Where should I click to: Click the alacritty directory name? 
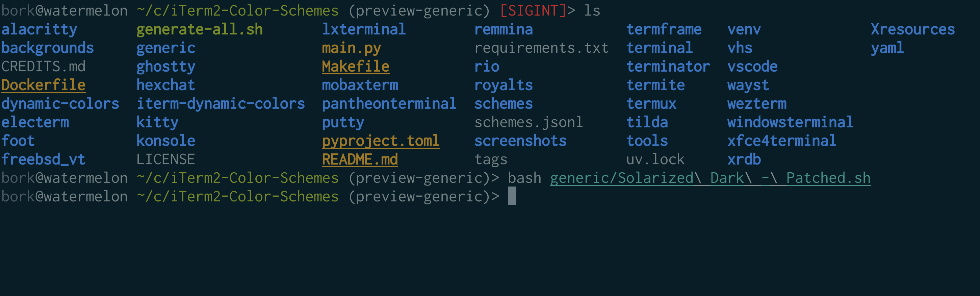(x=39, y=29)
